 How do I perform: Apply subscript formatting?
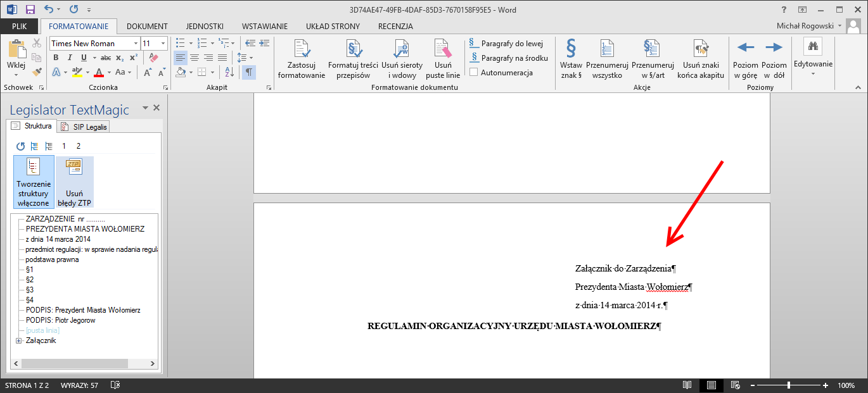[121, 58]
